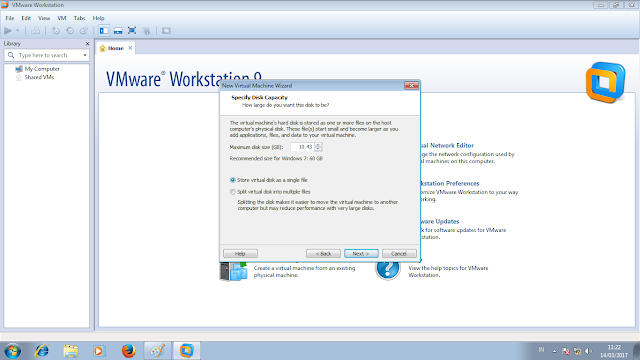This screenshot has height=360, width=640.
Task: Click the full screen mode toolbar icon
Action: pyautogui.click(x=132, y=31)
